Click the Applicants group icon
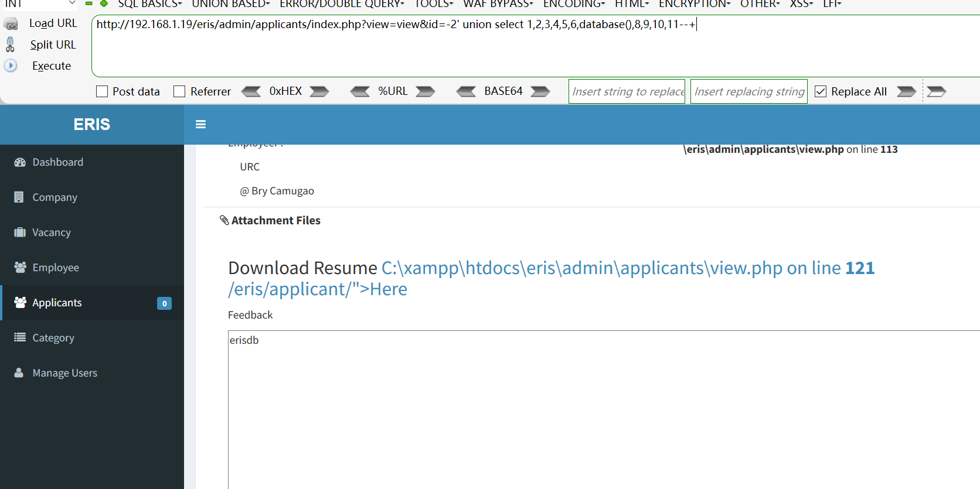 pyautogui.click(x=20, y=302)
